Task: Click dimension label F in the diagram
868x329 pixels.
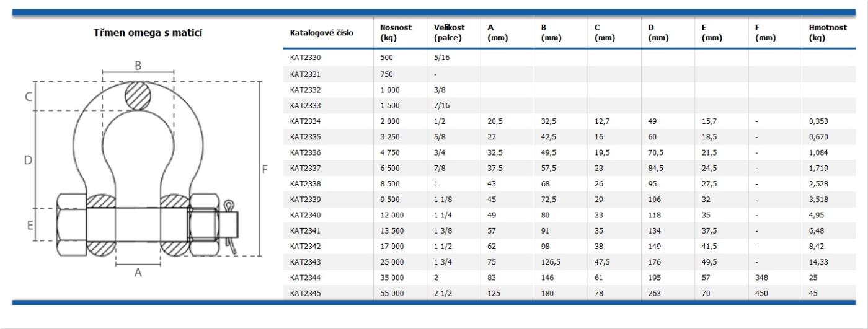Action: click(266, 169)
